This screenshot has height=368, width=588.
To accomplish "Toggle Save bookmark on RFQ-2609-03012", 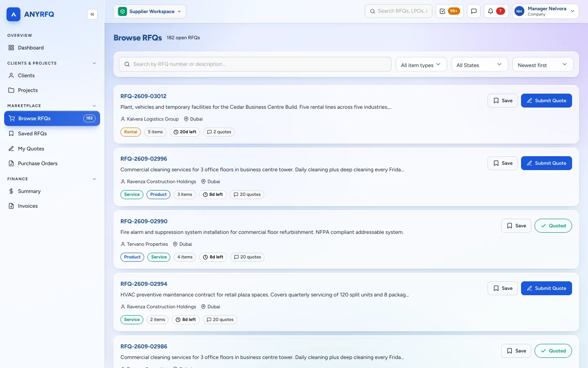I will (x=503, y=101).
